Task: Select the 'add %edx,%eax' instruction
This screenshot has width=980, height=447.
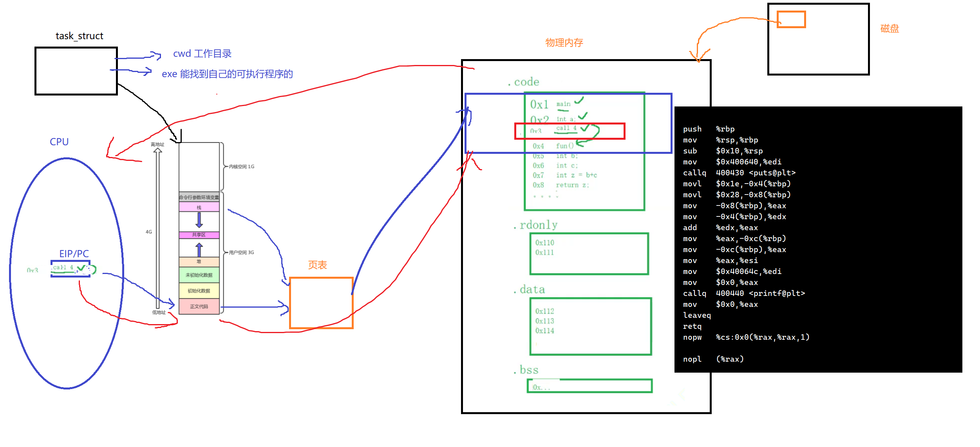Action: click(720, 227)
